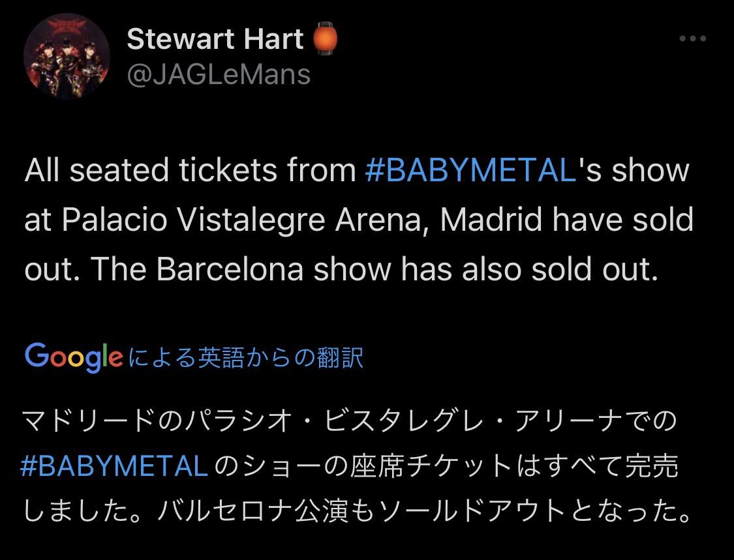Open #BABYMETAL hashtag in the Japanese translation
The image size is (734, 560).
pos(114,465)
